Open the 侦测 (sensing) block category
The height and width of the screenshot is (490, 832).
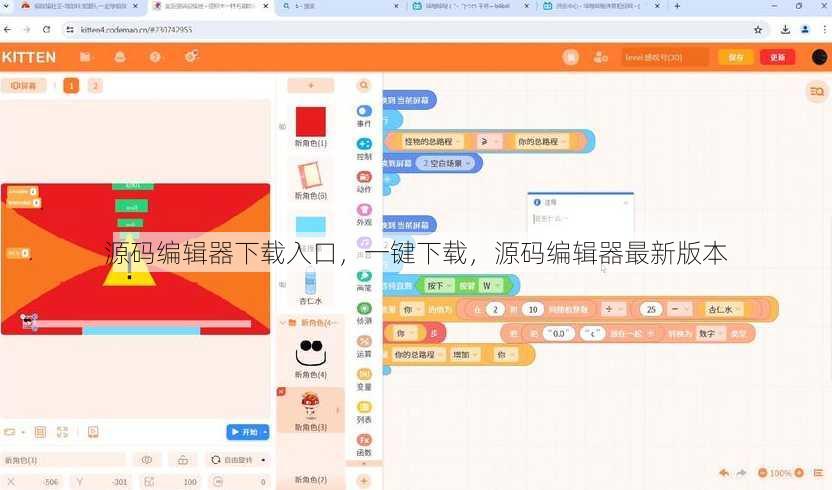[x=364, y=313]
